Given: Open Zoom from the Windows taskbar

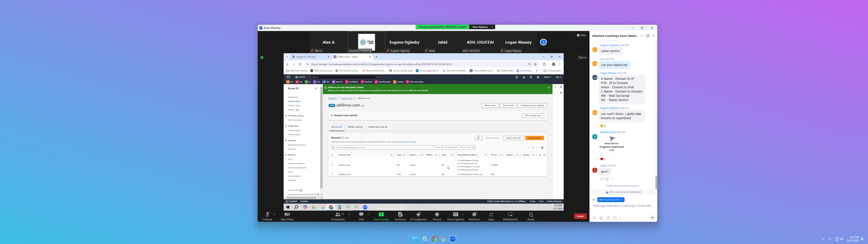Looking at the screenshot, I should (x=452, y=239).
